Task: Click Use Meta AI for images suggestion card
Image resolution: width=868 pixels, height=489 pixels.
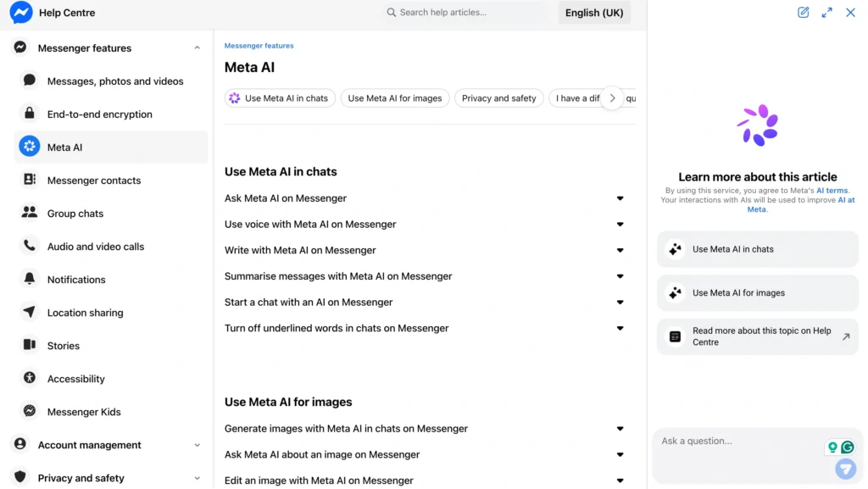Action: pyautogui.click(x=757, y=293)
